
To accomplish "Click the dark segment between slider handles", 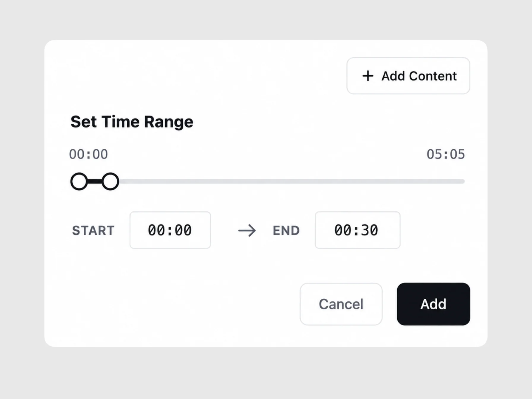I will tap(95, 181).
